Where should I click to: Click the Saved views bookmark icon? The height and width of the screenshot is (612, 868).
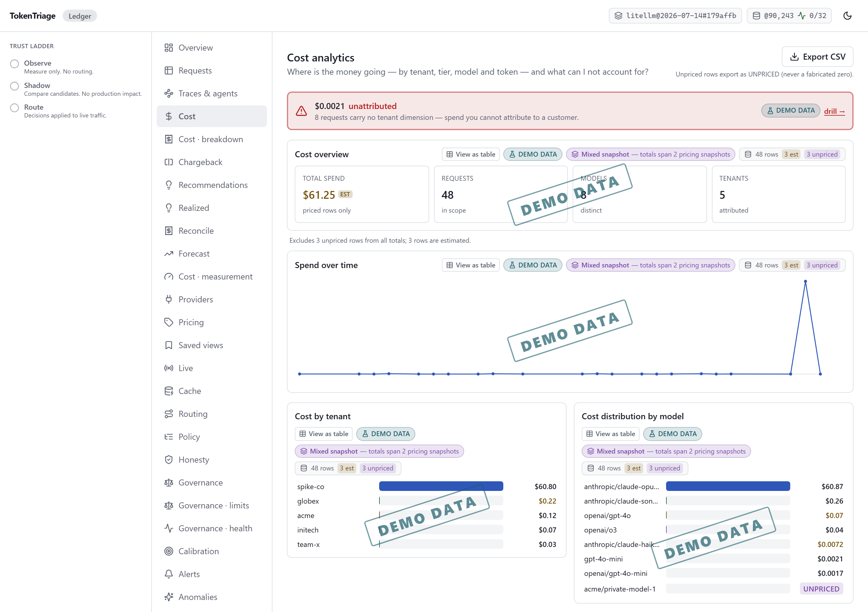168,345
